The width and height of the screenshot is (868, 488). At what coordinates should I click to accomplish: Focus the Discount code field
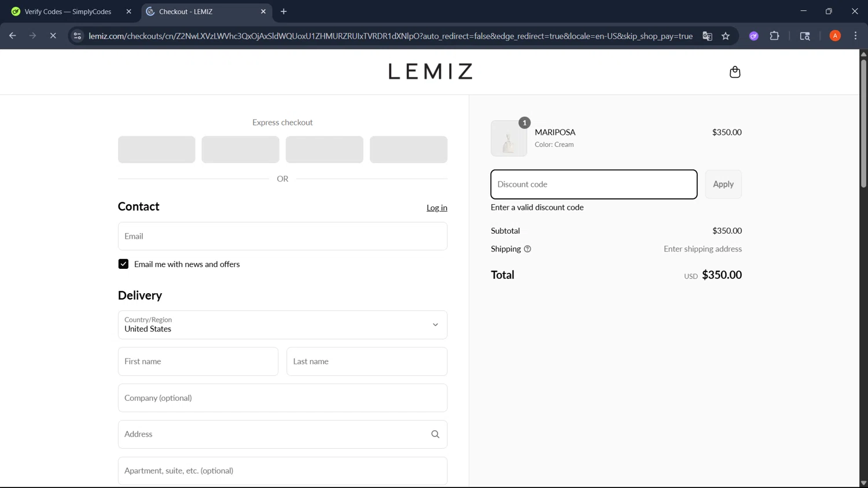click(x=594, y=184)
